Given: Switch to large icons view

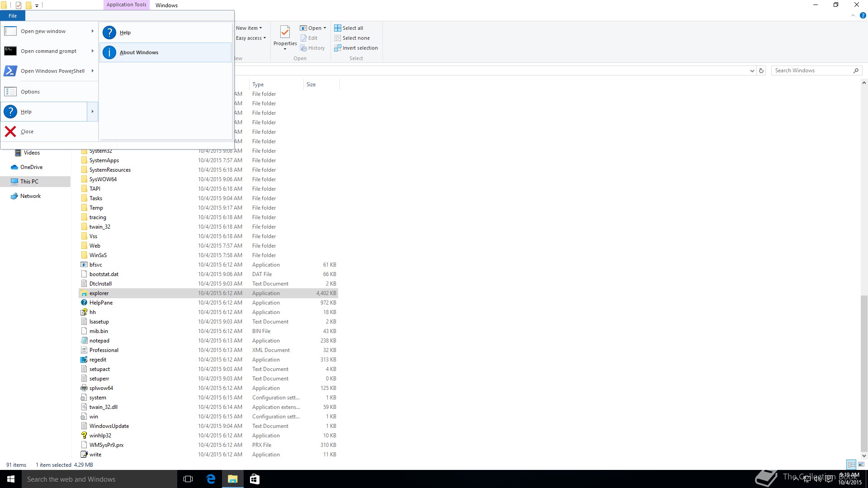Looking at the screenshot, I should pyautogui.click(x=861, y=465).
